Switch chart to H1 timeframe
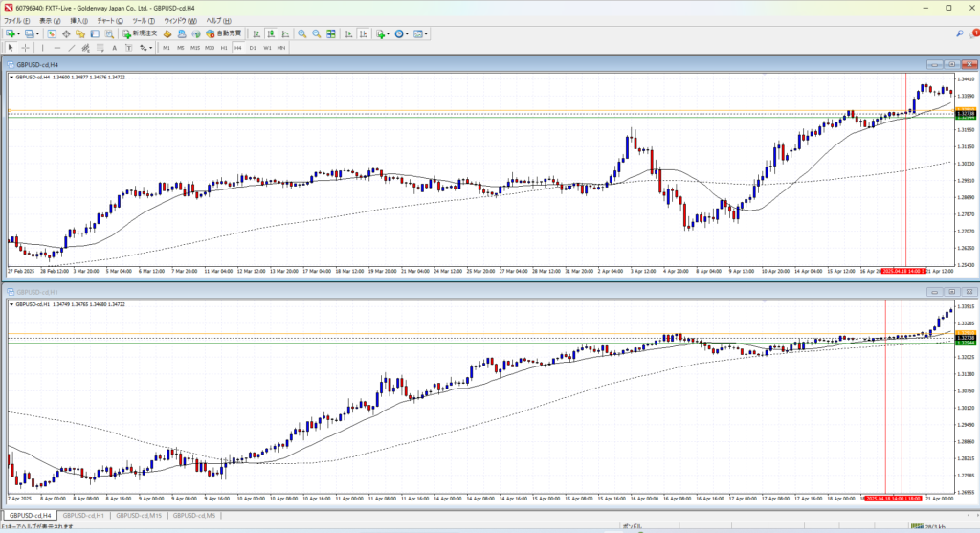The height and width of the screenshot is (533, 980). (x=223, y=47)
